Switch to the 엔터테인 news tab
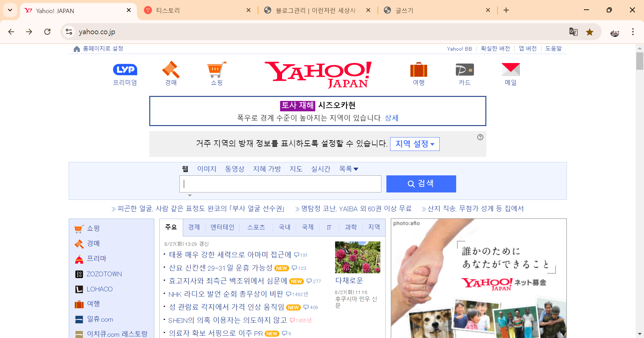644x338 pixels. pyautogui.click(x=222, y=227)
